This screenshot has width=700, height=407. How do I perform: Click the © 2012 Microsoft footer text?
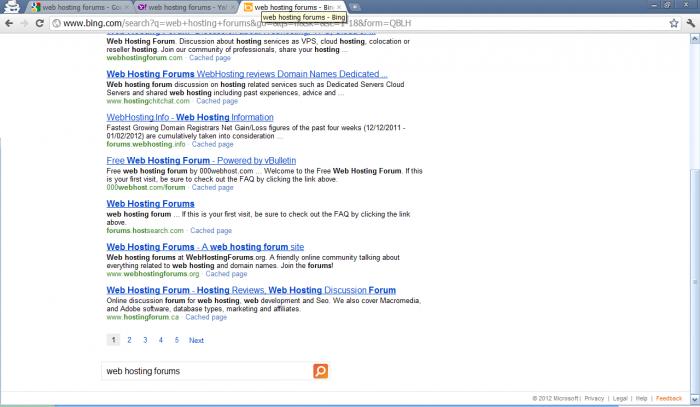coord(555,399)
